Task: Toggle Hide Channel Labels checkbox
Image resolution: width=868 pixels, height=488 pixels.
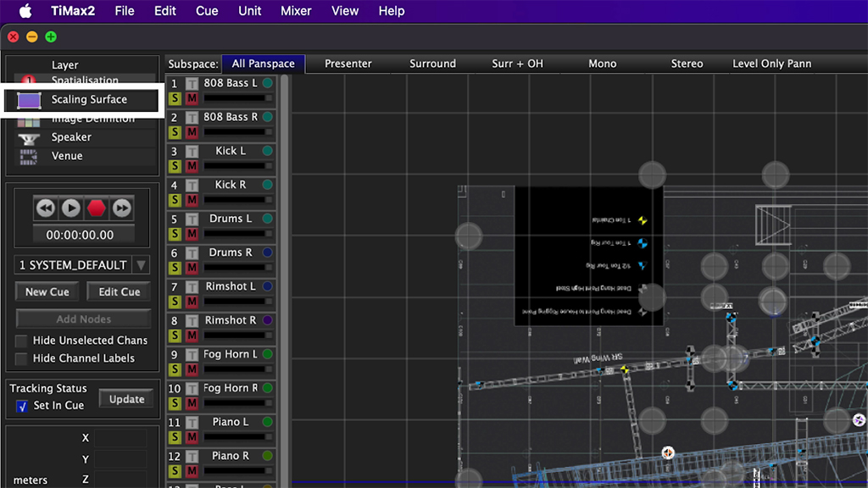Action: 21,358
